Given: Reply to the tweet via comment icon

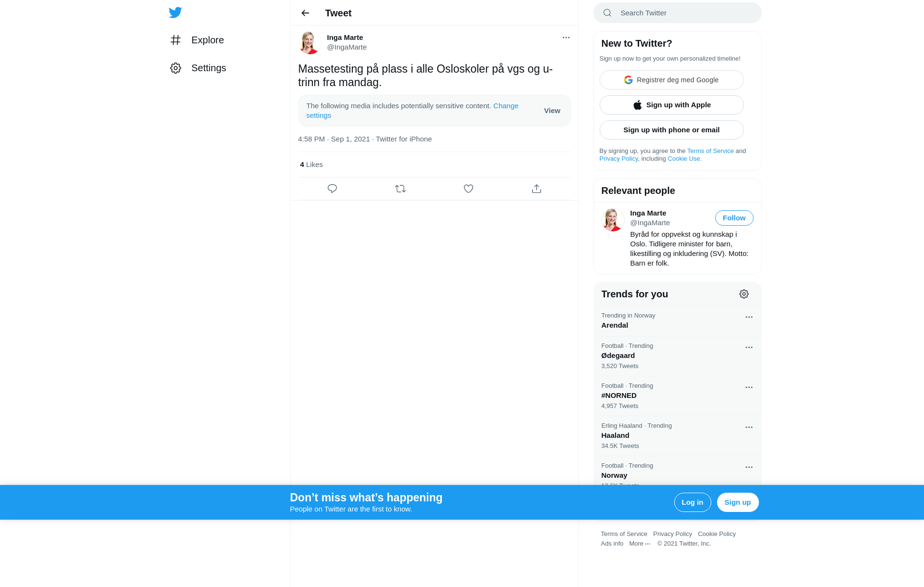Looking at the screenshot, I should pos(332,189).
